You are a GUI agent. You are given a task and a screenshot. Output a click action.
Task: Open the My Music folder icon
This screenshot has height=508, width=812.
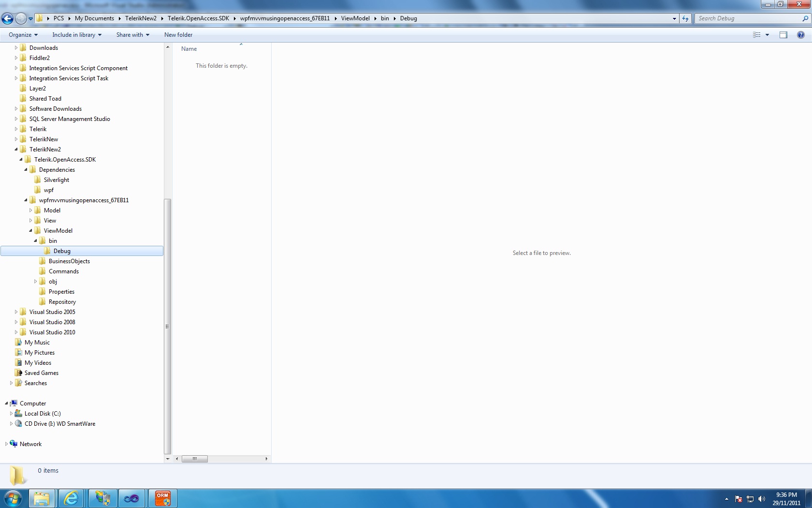click(x=18, y=343)
